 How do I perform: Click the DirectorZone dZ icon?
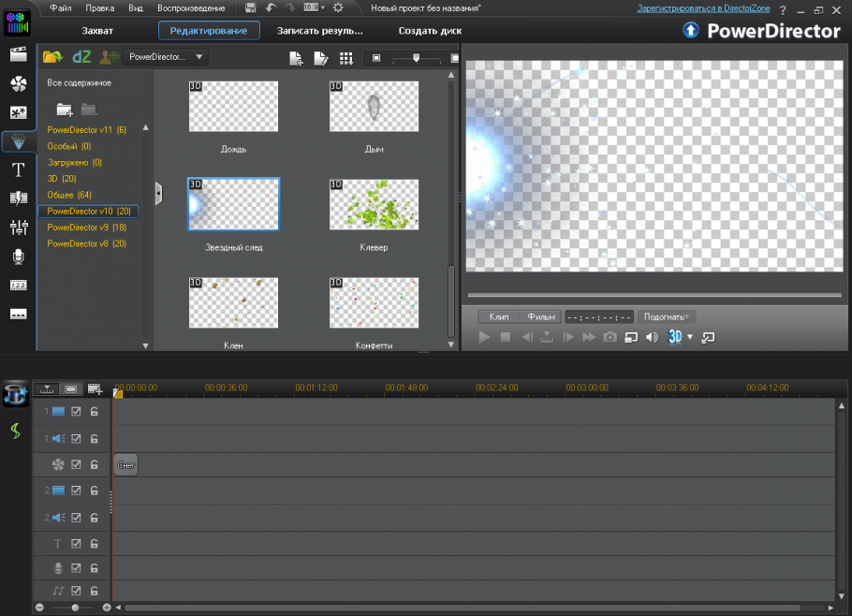[x=81, y=57]
